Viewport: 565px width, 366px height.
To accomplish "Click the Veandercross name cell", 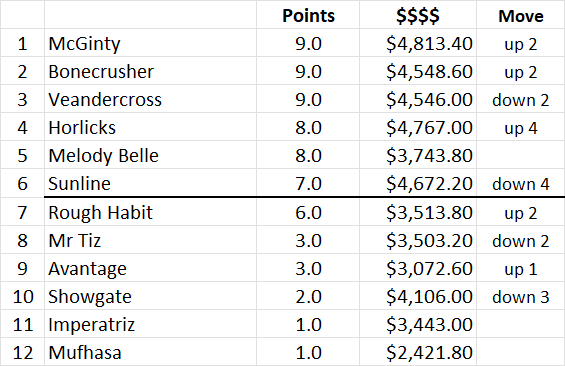I will (150, 99).
